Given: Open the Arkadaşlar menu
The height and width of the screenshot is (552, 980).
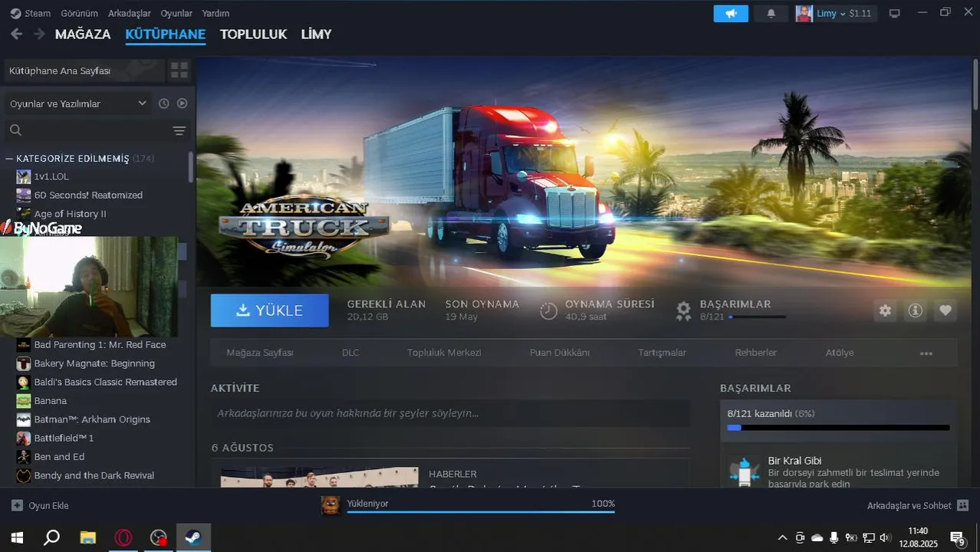Looking at the screenshot, I should click(130, 13).
